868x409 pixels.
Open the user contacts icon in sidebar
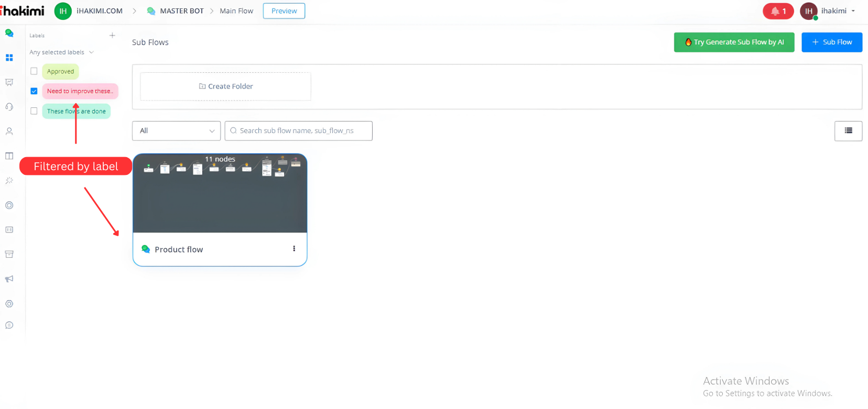(9, 131)
